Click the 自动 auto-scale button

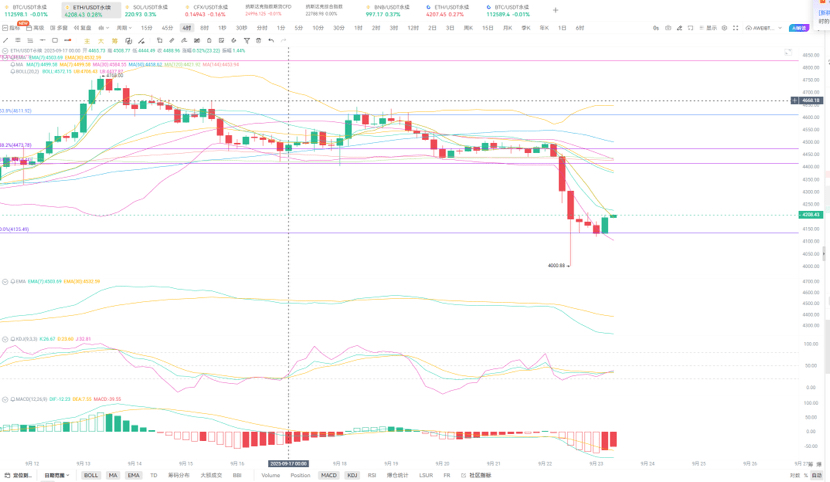[816, 475]
